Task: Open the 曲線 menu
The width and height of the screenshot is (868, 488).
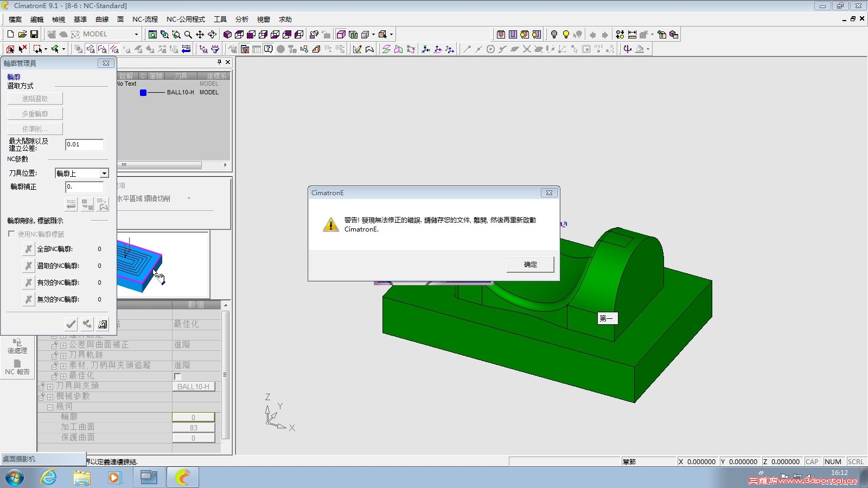Action: point(102,20)
